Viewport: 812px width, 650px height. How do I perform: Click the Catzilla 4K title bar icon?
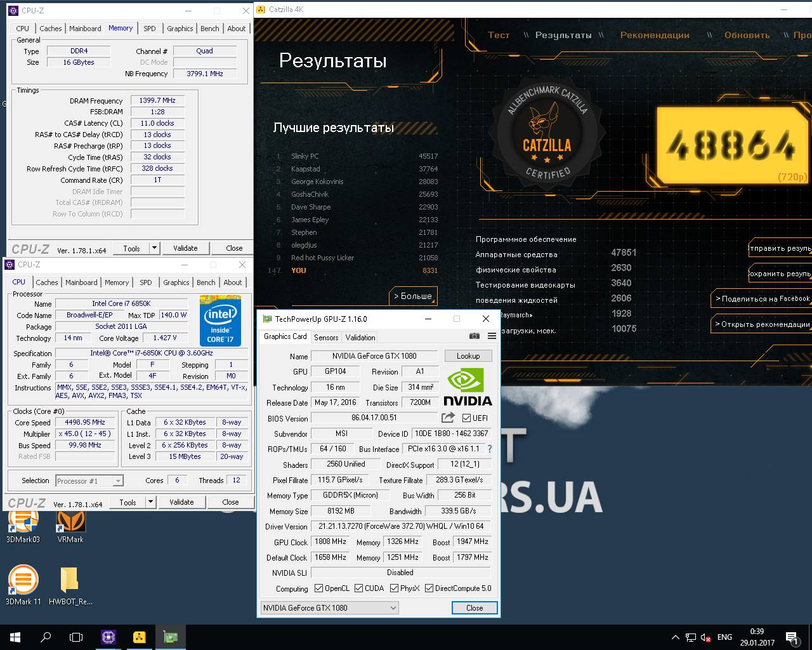tap(261, 10)
